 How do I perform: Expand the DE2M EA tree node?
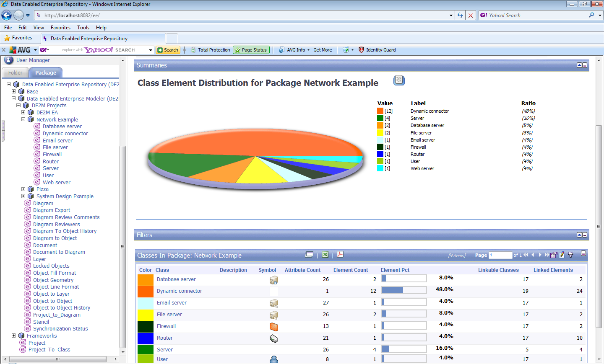click(x=23, y=112)
